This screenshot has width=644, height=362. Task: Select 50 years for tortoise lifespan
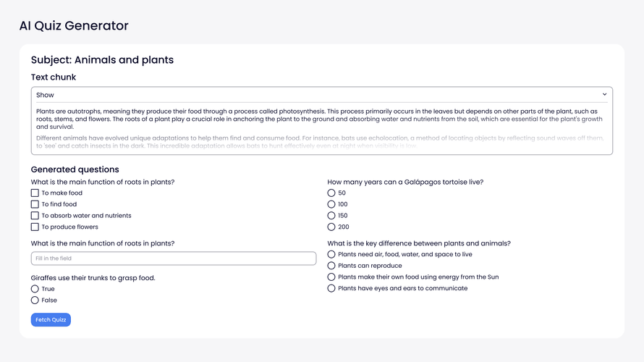(x=331, y=193)
